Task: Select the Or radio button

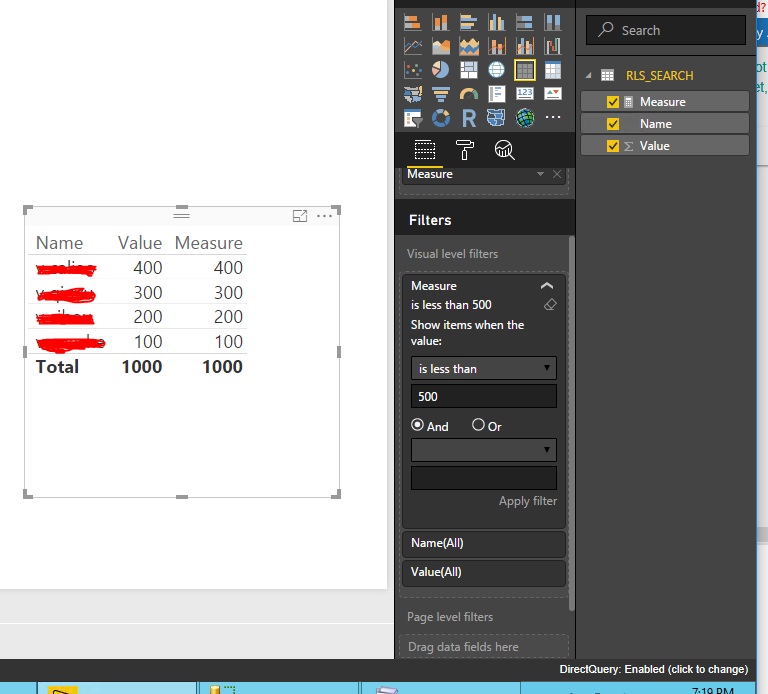Action: tap(478, 425)
